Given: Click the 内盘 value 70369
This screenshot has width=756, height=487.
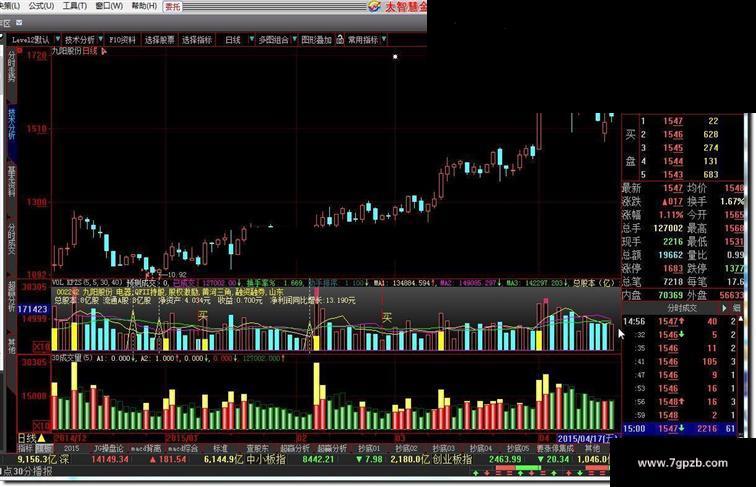Looking at the screenshot, I should [x=670, y=295].
